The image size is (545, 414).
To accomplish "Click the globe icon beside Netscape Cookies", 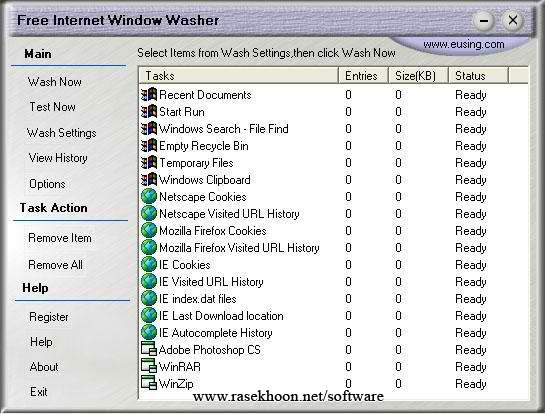I will (149, 196).
